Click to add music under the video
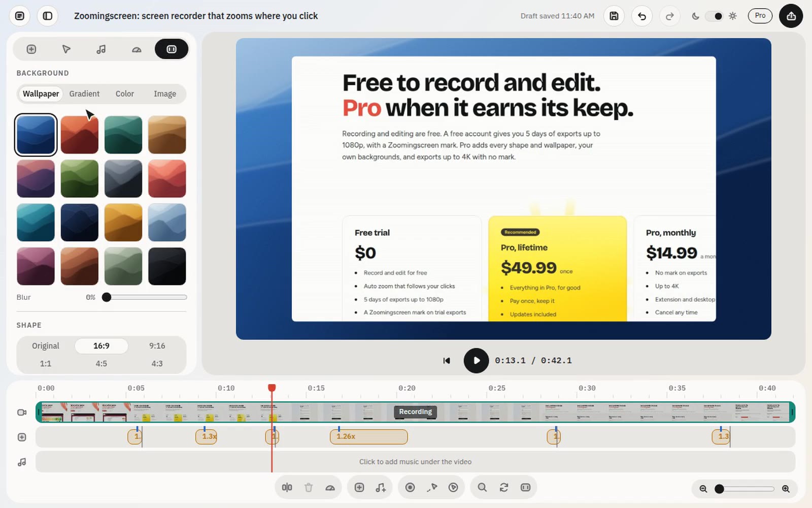Image resolution: width=812 pixels, height=508 pixels. click(x=415, y=462)
